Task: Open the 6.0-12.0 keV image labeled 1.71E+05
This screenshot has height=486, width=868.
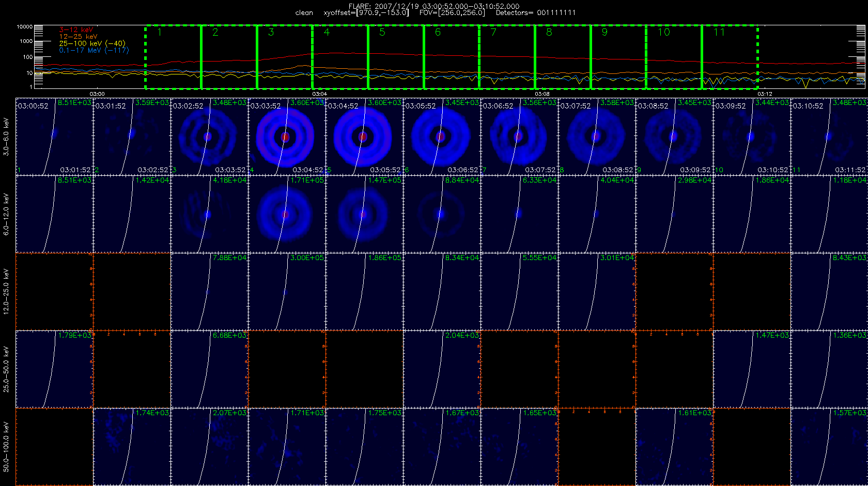Action: (x=287, y=214)
